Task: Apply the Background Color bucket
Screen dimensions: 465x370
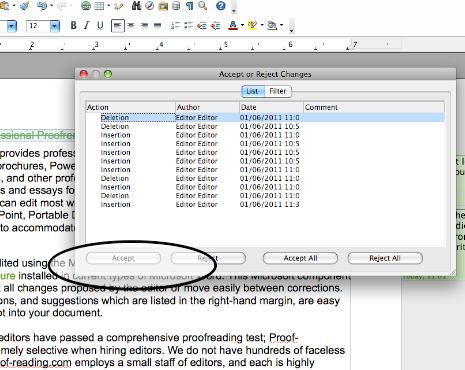Action: pyautogui.click(x=272, y=25)
